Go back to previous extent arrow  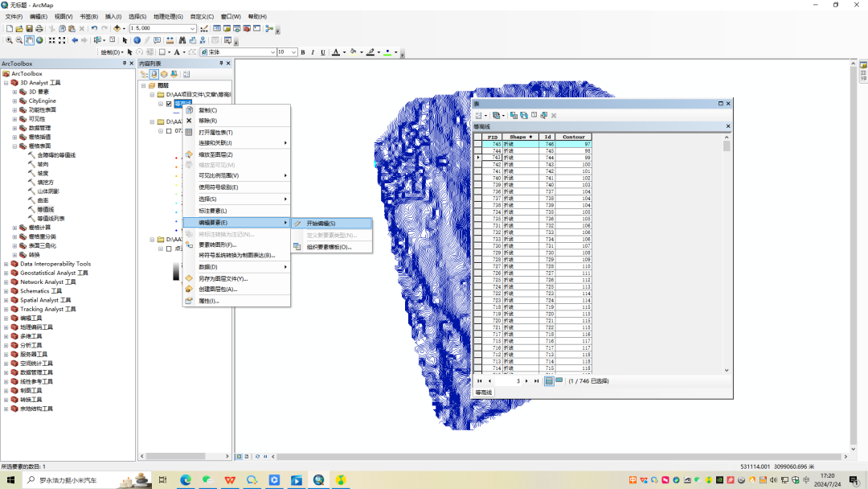click(75, 40)
